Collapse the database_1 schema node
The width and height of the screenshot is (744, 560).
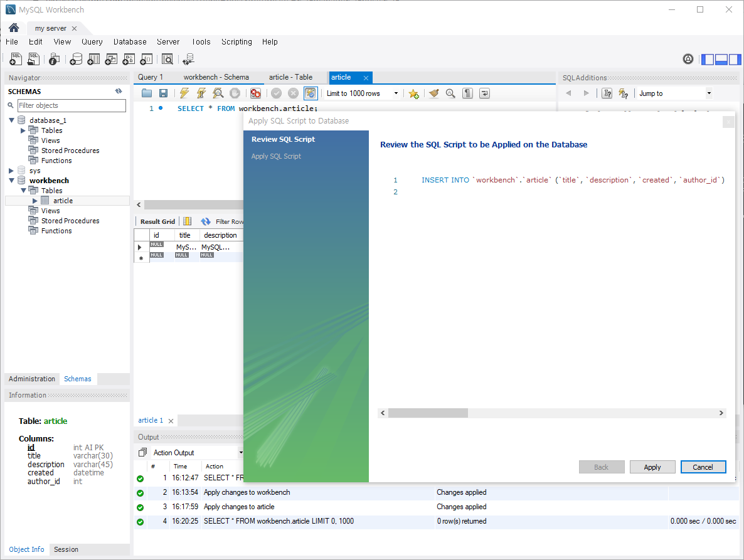coord(11,120)
